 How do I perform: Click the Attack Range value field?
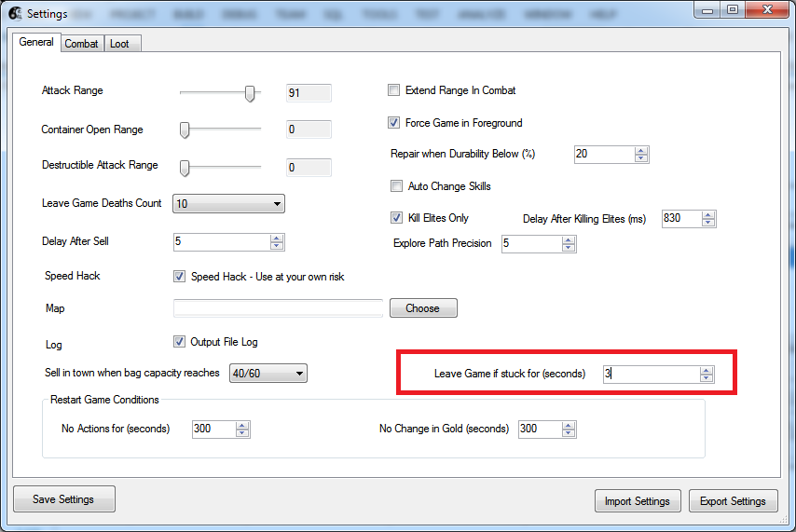tap(309, 93)
